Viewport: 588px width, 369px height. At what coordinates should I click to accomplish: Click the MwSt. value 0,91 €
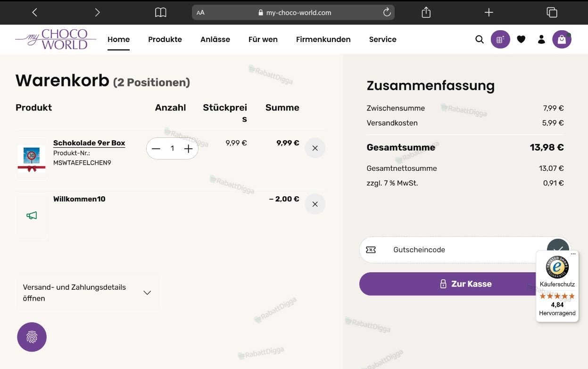click(x=554, y=183)
